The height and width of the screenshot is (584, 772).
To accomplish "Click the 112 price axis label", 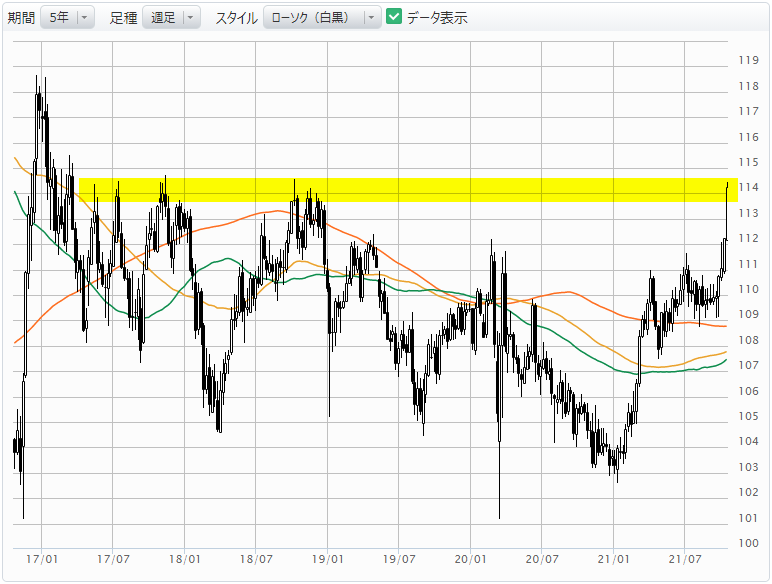I will coord(748,238).
